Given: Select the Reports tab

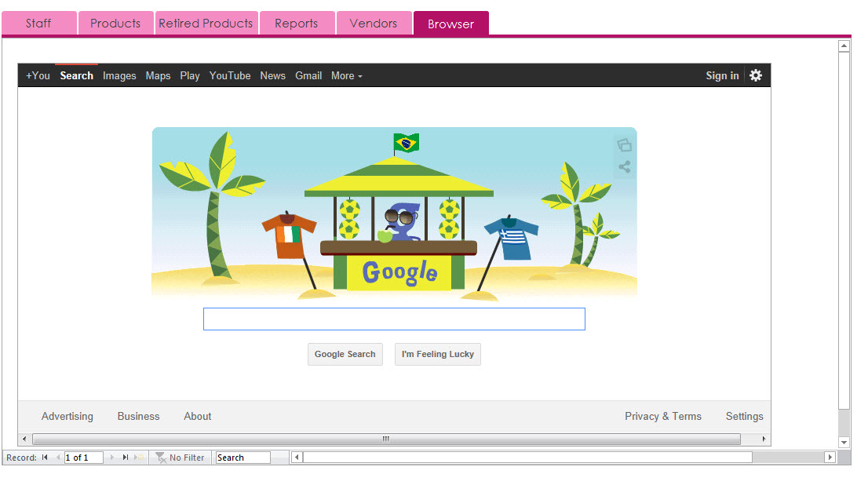Looking at the screenshot, I should click(296, 24).
